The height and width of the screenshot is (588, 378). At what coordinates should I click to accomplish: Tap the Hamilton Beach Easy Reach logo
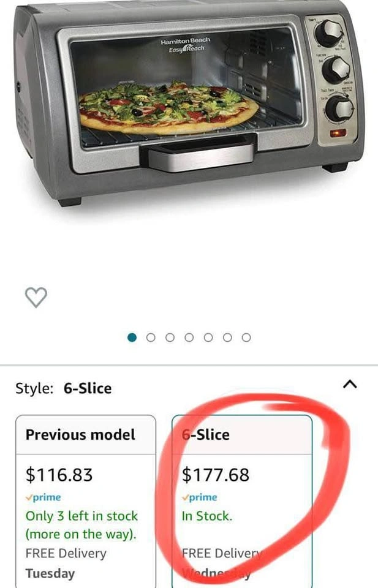[x=186, y=44]
